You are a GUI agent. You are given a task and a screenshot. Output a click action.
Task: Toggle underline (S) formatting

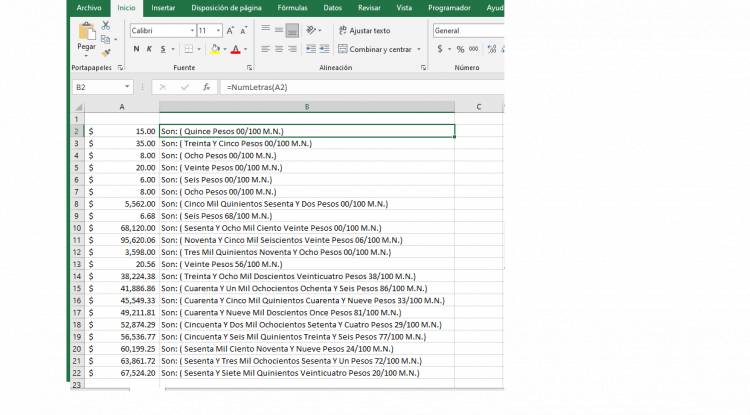coord(162,49)
